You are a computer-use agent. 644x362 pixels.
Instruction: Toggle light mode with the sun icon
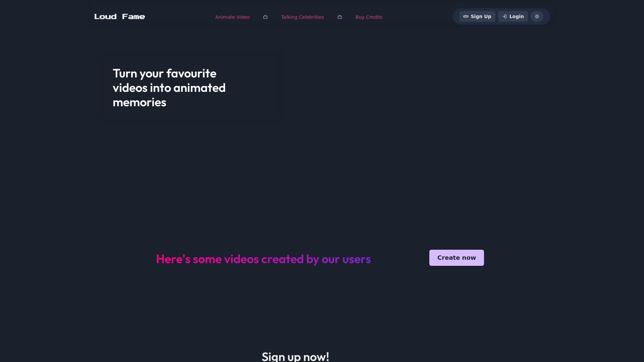click(x=537, y=16)
